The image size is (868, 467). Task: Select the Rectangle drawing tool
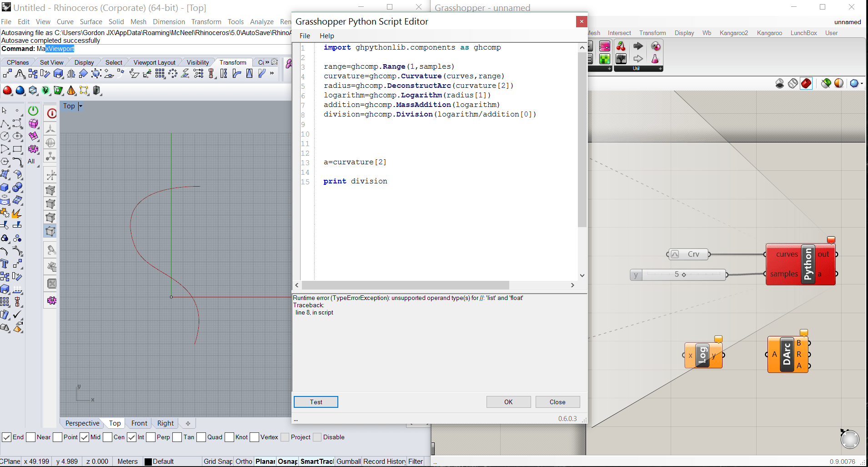pyautogui.click(x=17, y=149)
